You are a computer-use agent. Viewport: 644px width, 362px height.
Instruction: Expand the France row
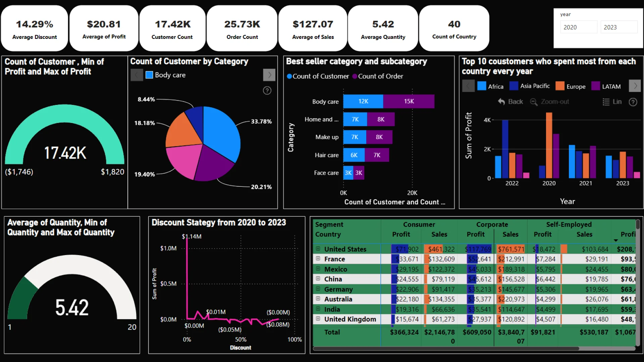pyautogui.click(x=318, y=258)
